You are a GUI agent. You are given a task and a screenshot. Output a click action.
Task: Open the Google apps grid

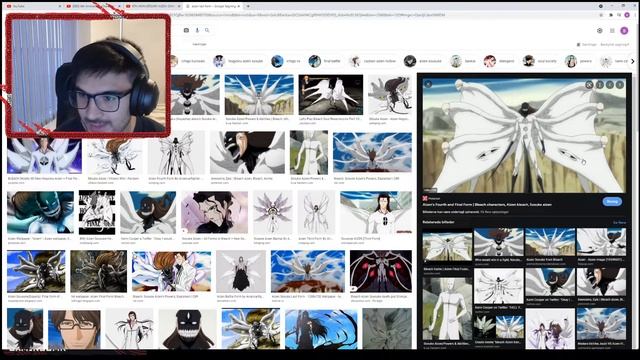(612, 31)
